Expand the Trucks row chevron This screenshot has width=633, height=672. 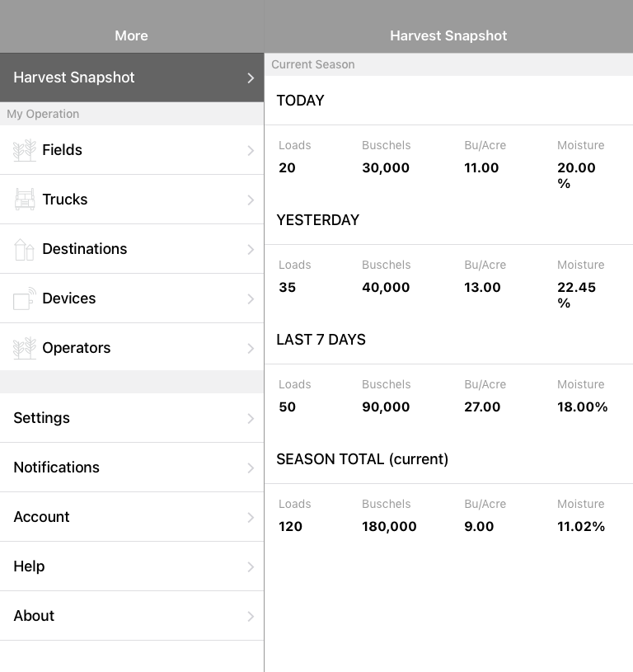[x=251, y=200]
